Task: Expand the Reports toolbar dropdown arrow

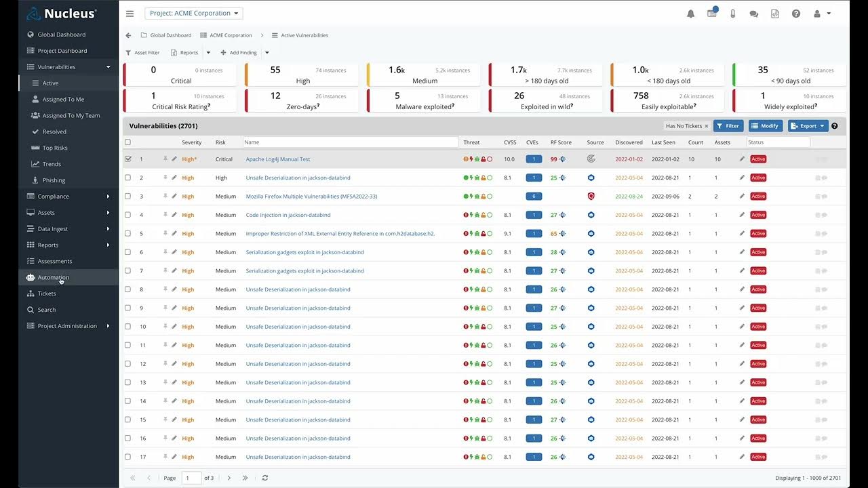Action: (208, 53)
